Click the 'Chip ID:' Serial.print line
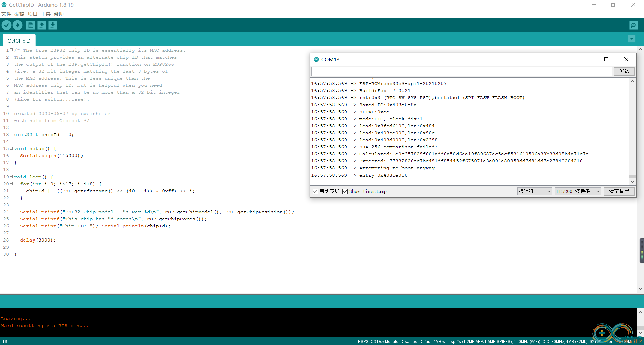The image size is (644, 345). [x=95, y=226]
